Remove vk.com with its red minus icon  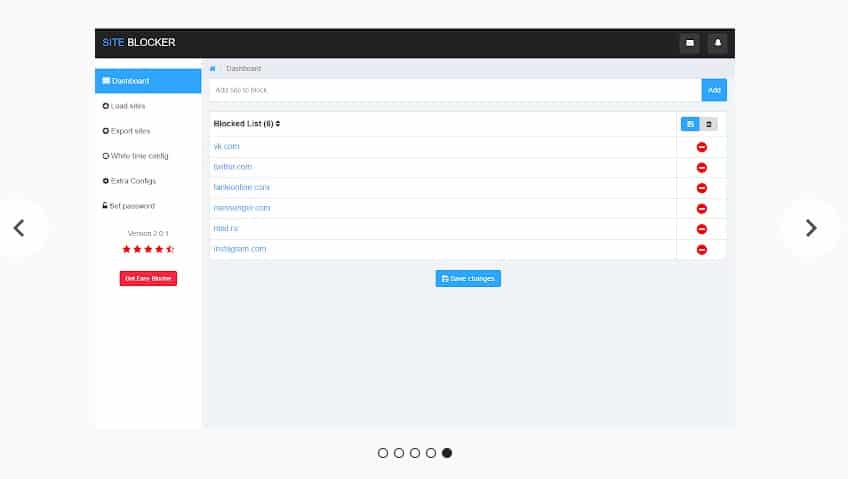point(701,147)
